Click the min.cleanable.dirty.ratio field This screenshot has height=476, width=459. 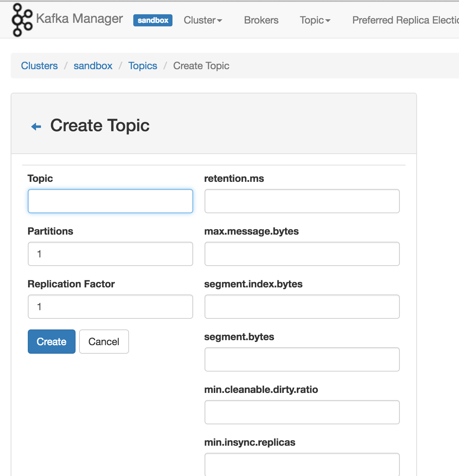[x=302, y=412]
